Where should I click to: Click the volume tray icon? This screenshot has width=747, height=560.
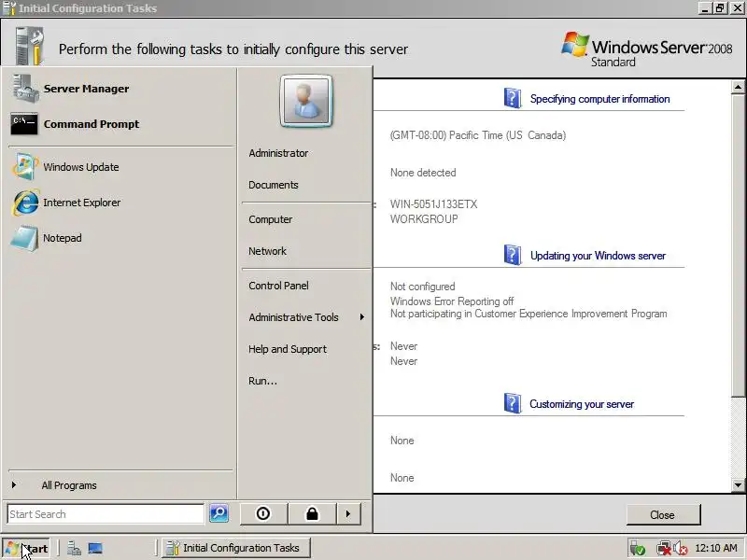(x=681, y=549)
